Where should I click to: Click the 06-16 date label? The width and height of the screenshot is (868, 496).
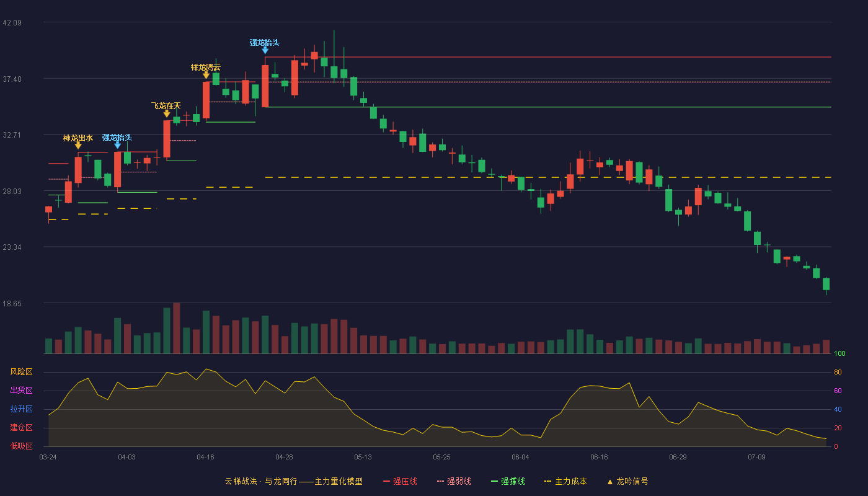599,457
